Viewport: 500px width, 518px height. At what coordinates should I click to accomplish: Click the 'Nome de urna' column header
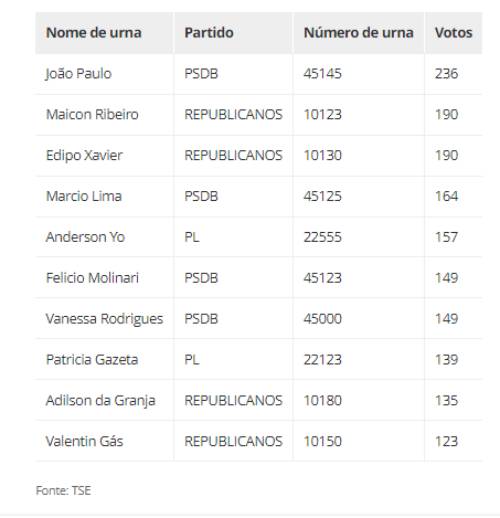pyautogui.click(x=94, y=33)
